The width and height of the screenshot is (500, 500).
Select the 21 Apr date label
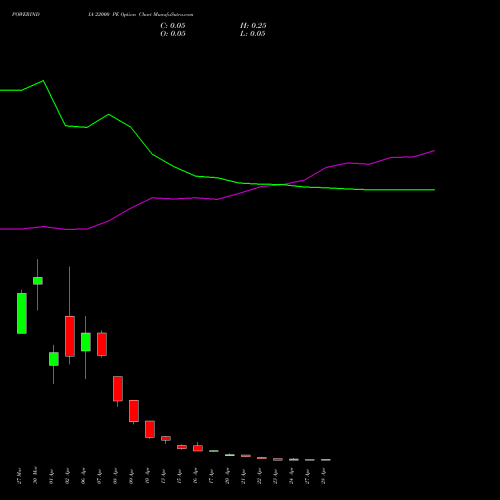click(x=243, y=476)
